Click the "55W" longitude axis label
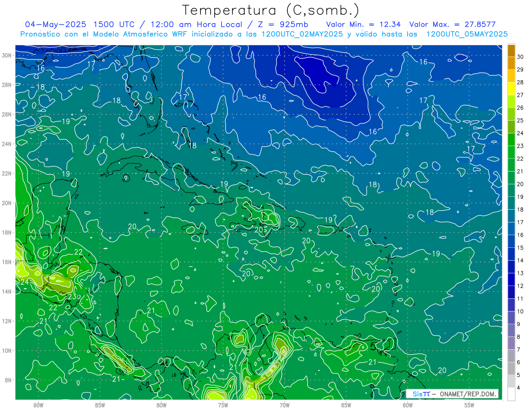 tap(469, 405)
